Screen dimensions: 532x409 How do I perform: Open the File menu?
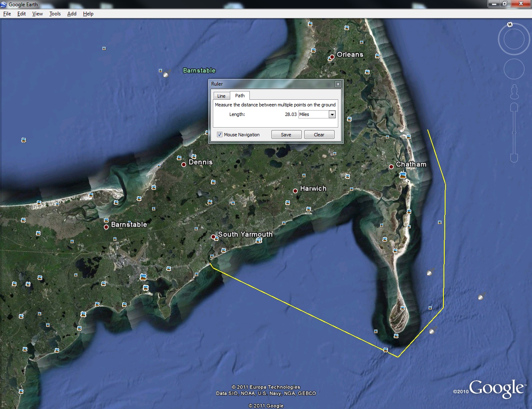[x=7, y=14]
